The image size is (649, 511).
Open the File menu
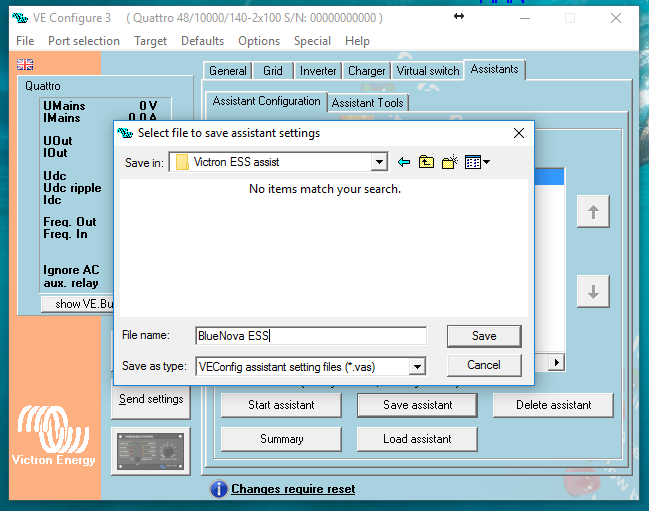point(25,41)
